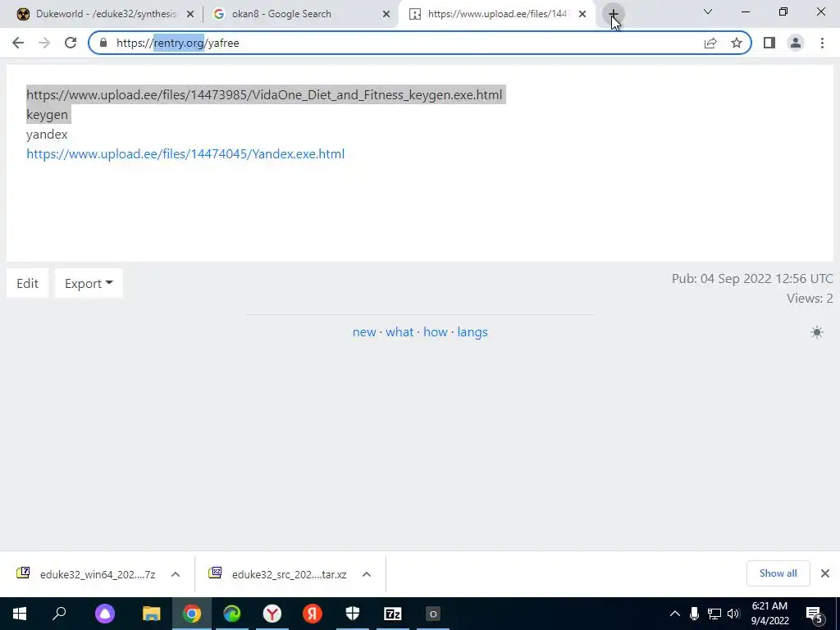Open network settings tray icon

coord(714,614)
